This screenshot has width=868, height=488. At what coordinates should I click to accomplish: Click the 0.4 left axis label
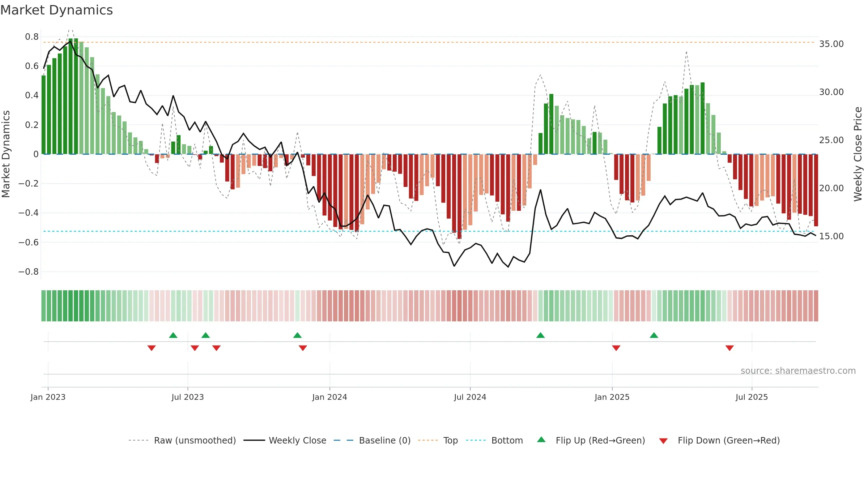pyautogui.click(x=32, y=95)
